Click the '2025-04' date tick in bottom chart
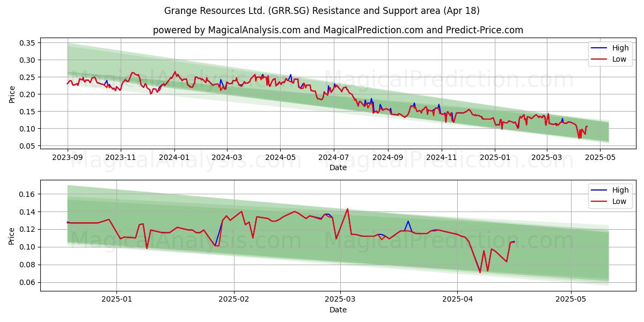Image resolution: width=644 pixels, height=322 pixels. tap(457, 301)
